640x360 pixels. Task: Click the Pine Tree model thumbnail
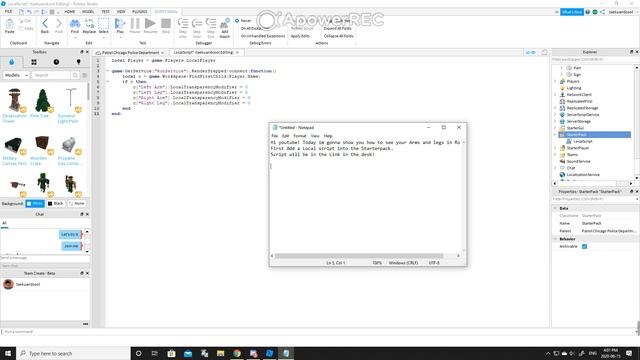tap(42, 100)
